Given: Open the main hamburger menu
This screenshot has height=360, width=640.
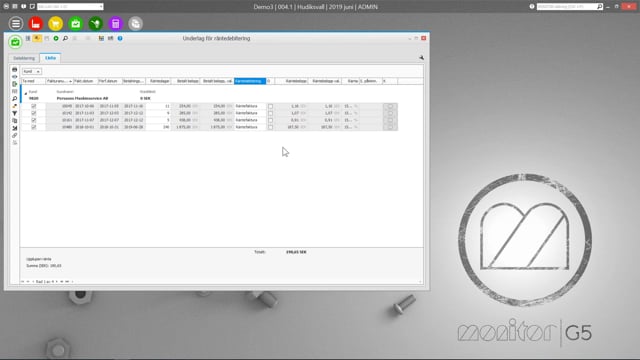Looking at the screenshot, I should [x=16, y=24].
